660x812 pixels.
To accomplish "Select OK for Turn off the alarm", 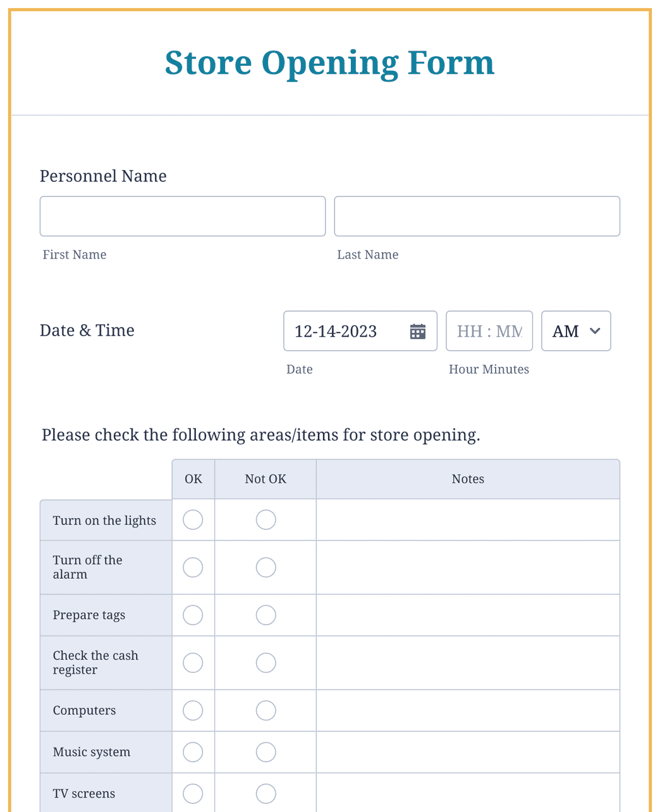I will click(193, 567).
